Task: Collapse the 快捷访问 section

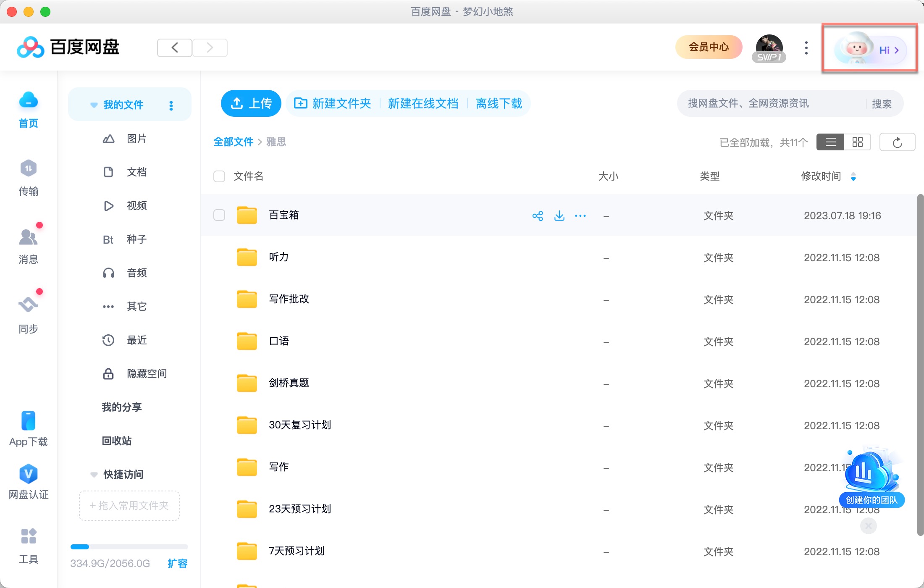Action: pyautogui.click(x=94, y=475)
